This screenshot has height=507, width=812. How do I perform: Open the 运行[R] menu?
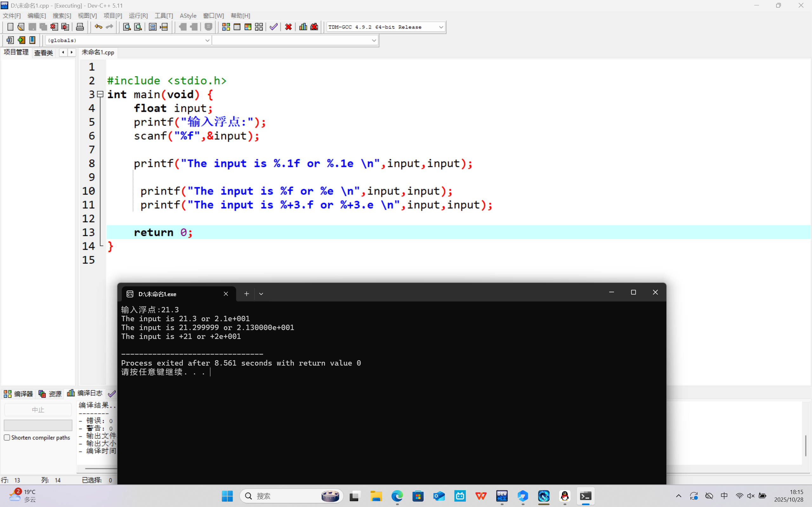point(138,16)
